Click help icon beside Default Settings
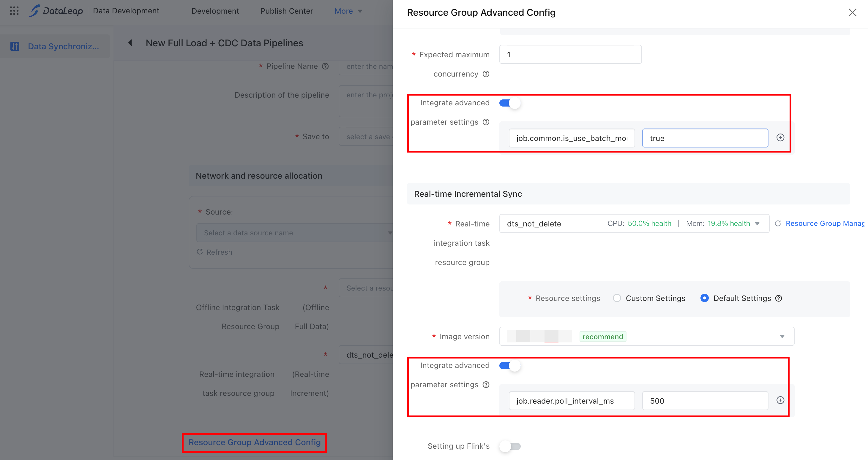The height and width of the screenshot is (460, 868). coord(779,298)
